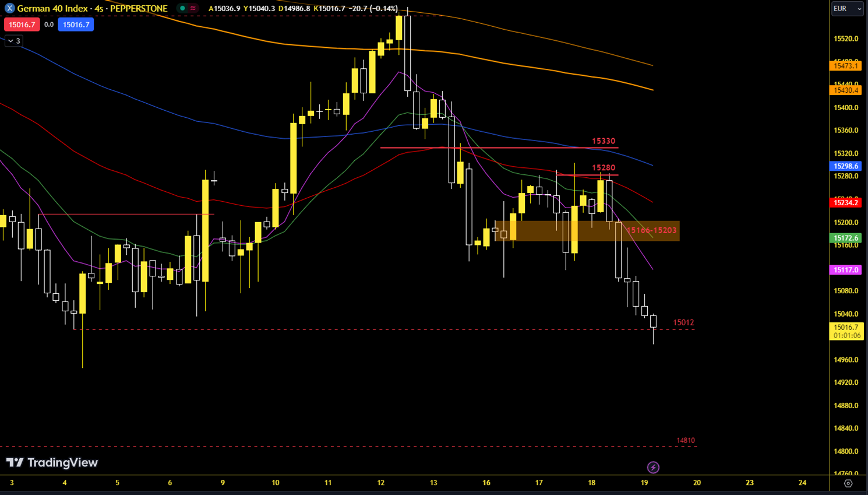Select the 15012 dashed line label
This screenshot has width=868, height=495.
click(683, 322)
